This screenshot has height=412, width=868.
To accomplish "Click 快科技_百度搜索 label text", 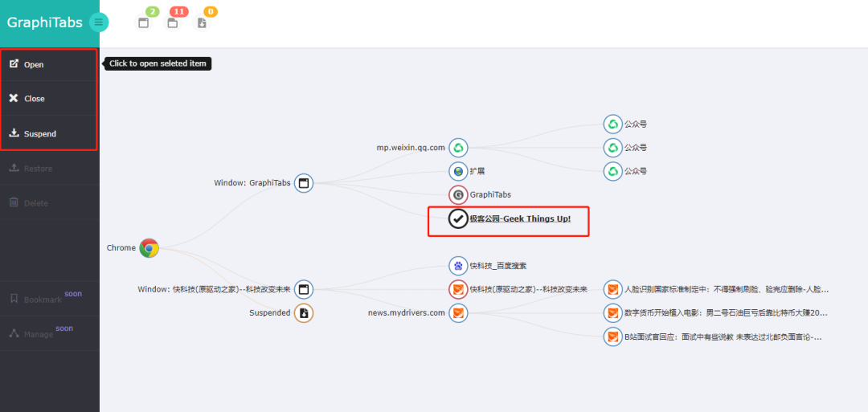I will tap(498, 266).
